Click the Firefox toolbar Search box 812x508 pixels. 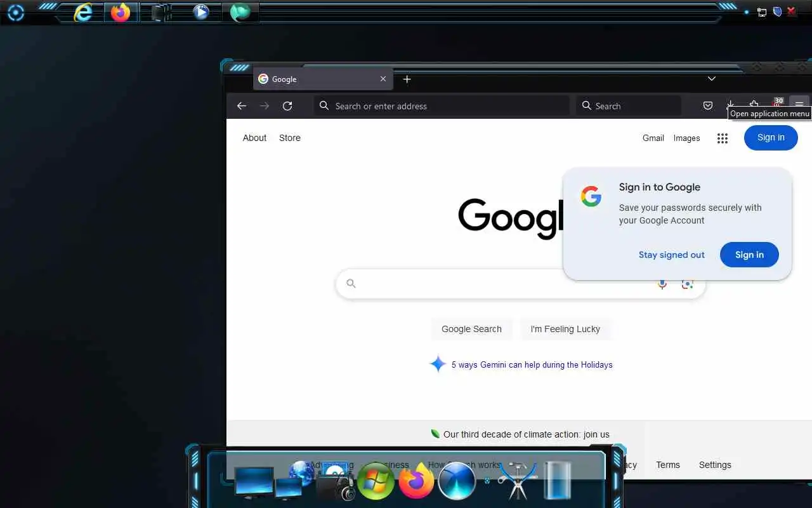[629, 106]
